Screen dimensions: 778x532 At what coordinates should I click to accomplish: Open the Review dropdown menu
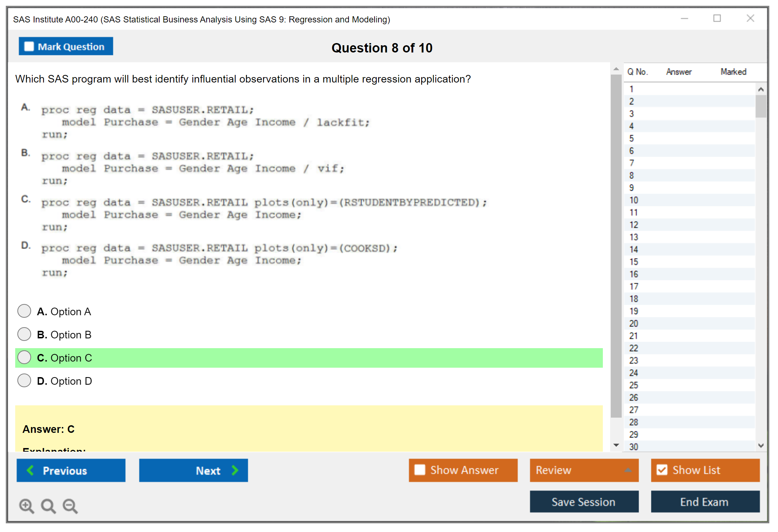584,470
